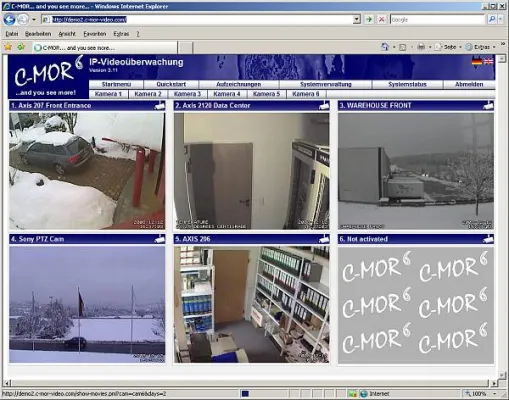Open the Favoriten menu
The width and height of the screenshot is (509, 400).
pos(95,34)
